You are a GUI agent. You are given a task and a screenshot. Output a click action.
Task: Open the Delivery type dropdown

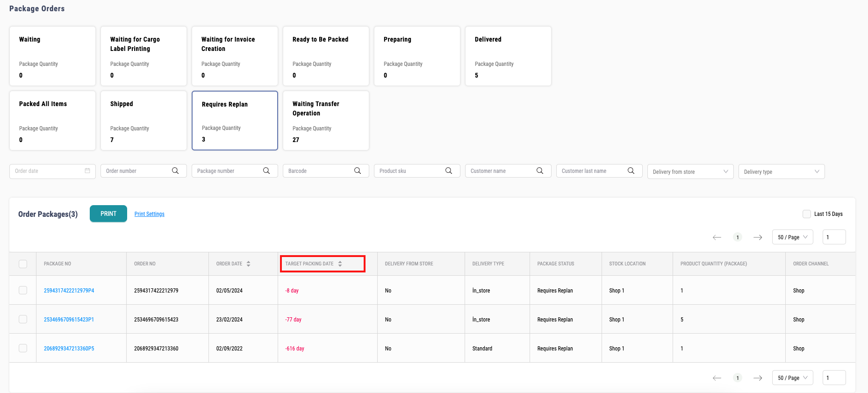pos(781,171)
